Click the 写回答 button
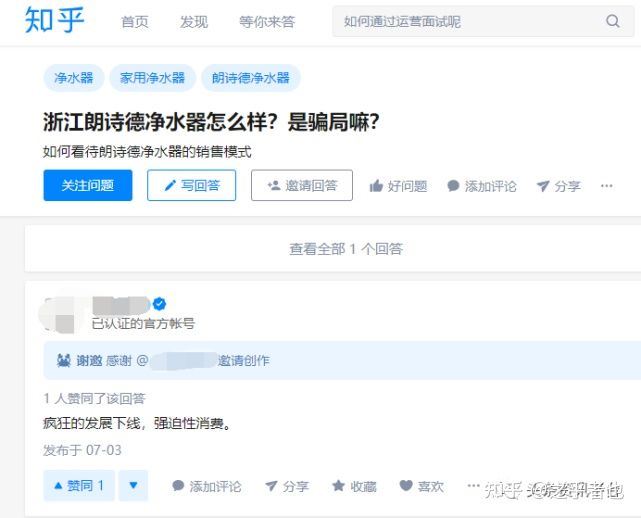 click(191, 185)
